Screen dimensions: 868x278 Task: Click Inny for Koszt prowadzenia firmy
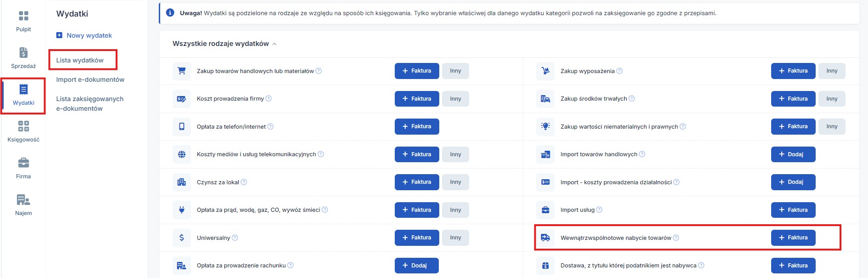(x=455, y=99)
